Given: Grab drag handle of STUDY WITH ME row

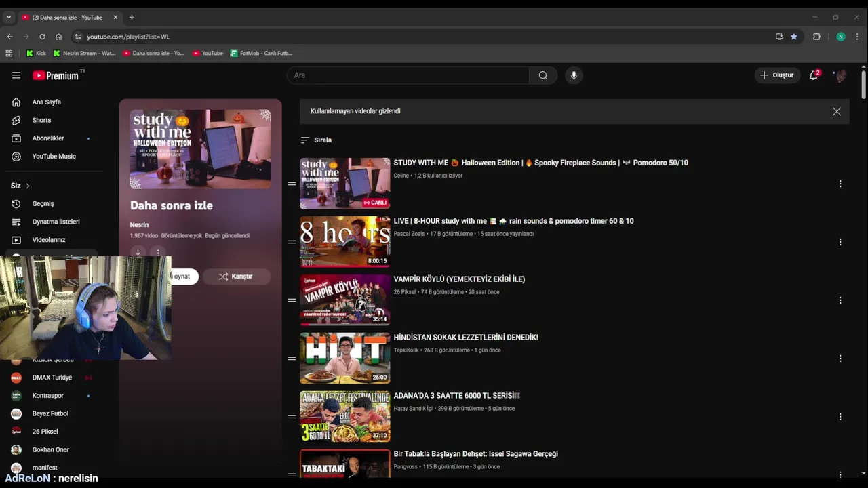Looking at the screenshot, I should [x=292, y=184].
